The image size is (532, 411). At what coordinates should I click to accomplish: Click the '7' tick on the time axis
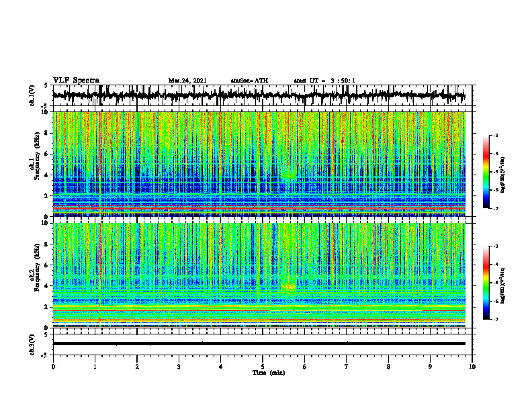[347, 367]
